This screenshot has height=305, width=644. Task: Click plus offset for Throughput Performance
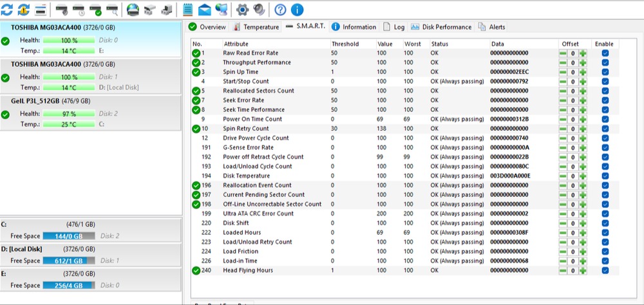583,63
